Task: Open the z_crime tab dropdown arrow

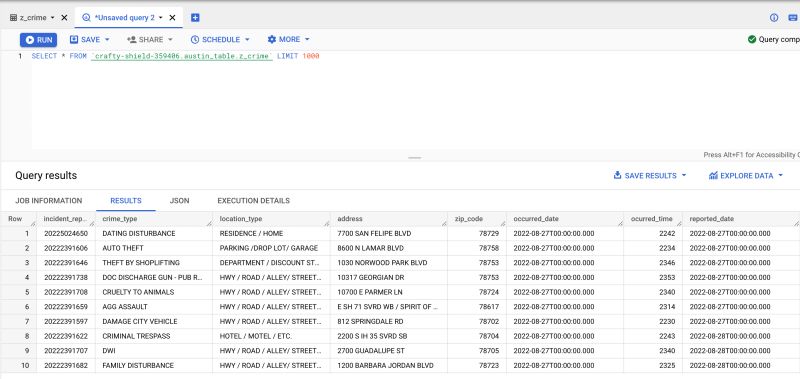Action: coord(53,17)
